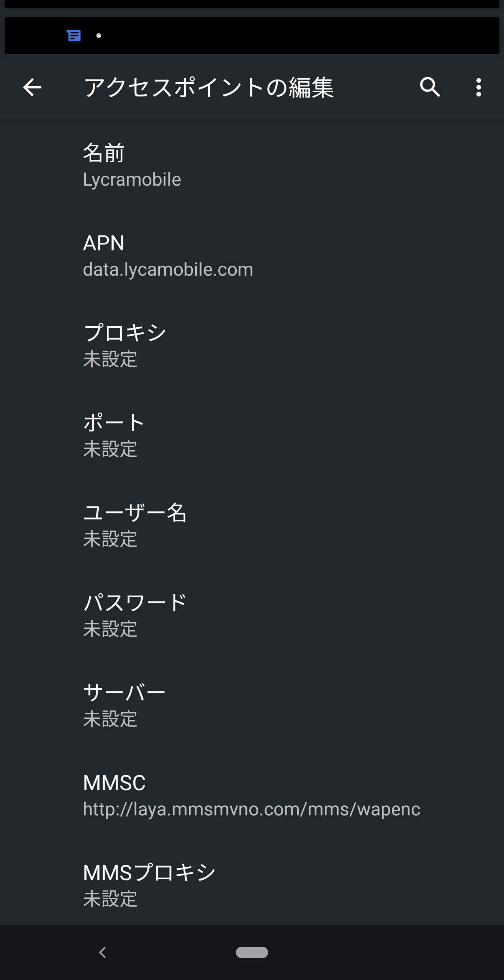Open the MMSプロキシ setting

point(252,885)
